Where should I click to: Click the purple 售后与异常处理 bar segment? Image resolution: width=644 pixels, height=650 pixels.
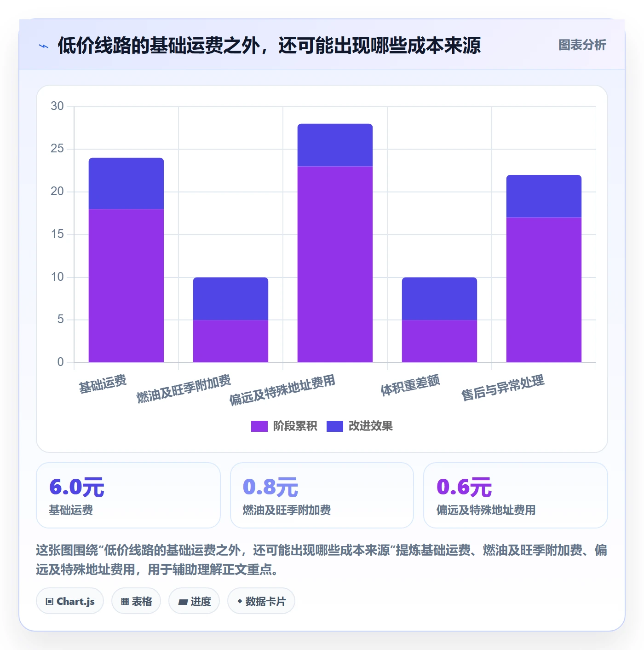click(x=544, y=290)
